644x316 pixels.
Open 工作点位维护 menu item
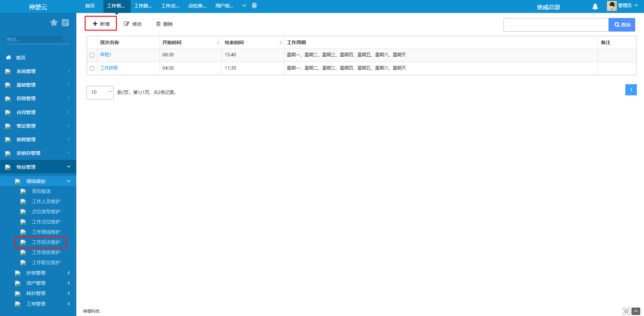46,222
